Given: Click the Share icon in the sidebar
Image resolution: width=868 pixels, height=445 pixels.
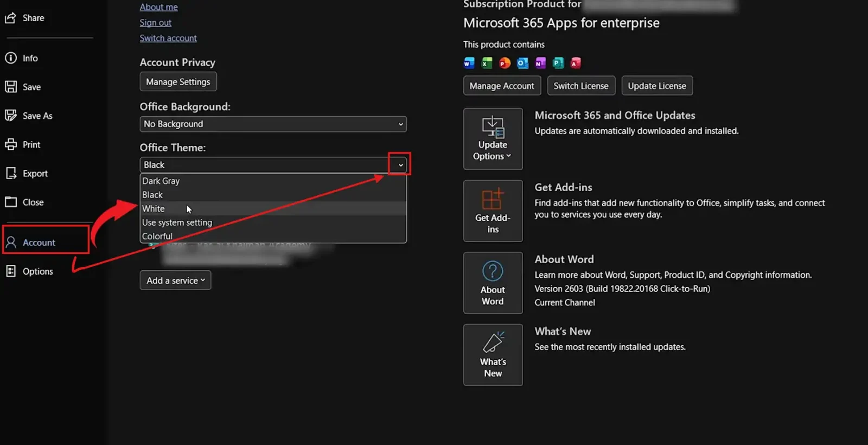Looking at the screenshot, I should (10, 18).
